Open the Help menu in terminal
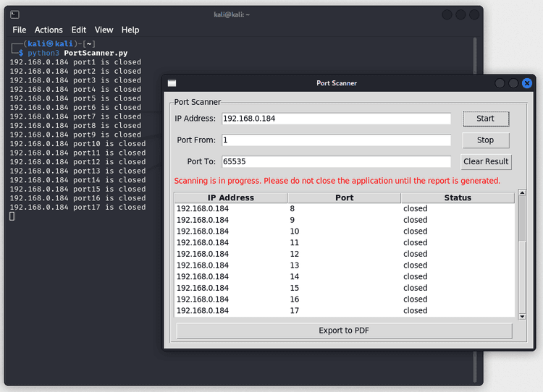This screenshot has width=543, height=392. click(130, 30)
